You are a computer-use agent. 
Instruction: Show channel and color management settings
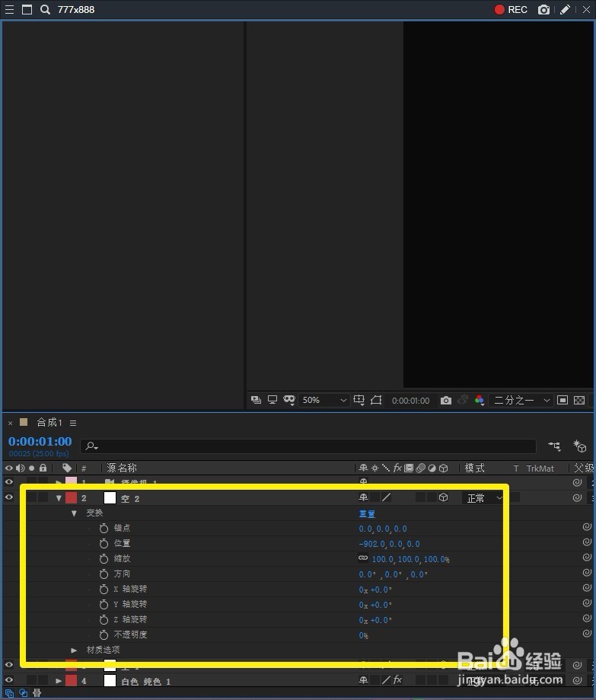point(480,400)
